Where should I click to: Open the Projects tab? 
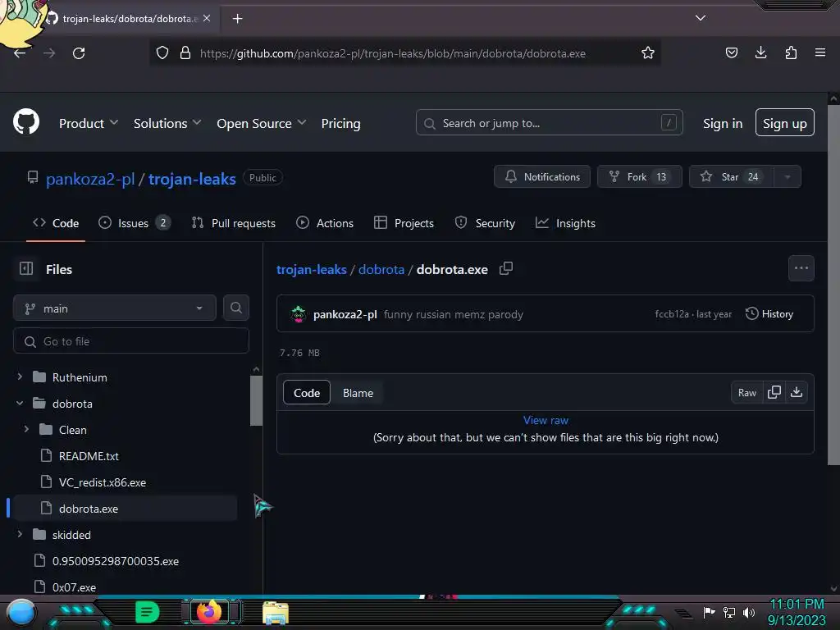[404, 223]
